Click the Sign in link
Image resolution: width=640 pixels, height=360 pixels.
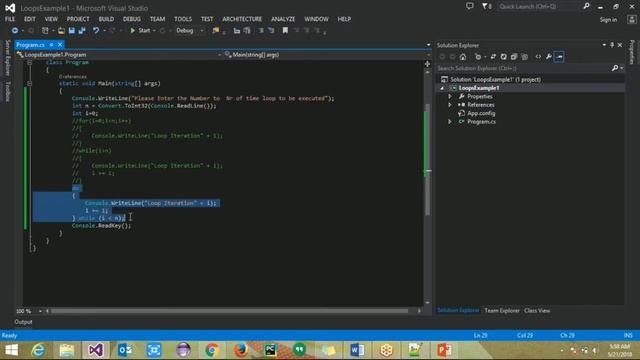[608, 20]
